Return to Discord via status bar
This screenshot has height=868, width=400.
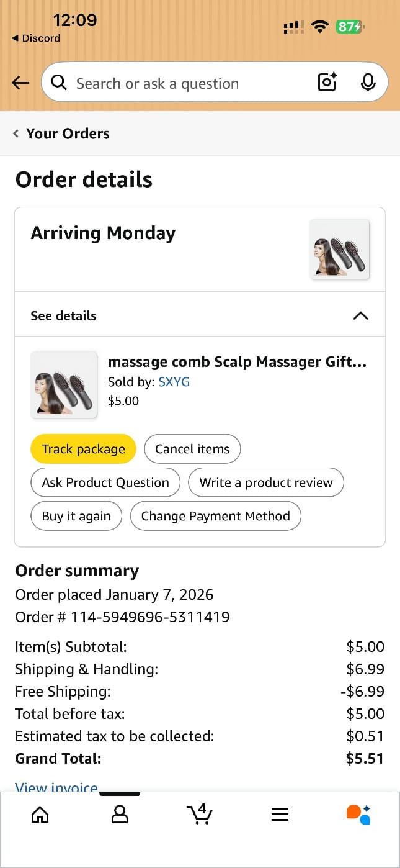(36, 38)
